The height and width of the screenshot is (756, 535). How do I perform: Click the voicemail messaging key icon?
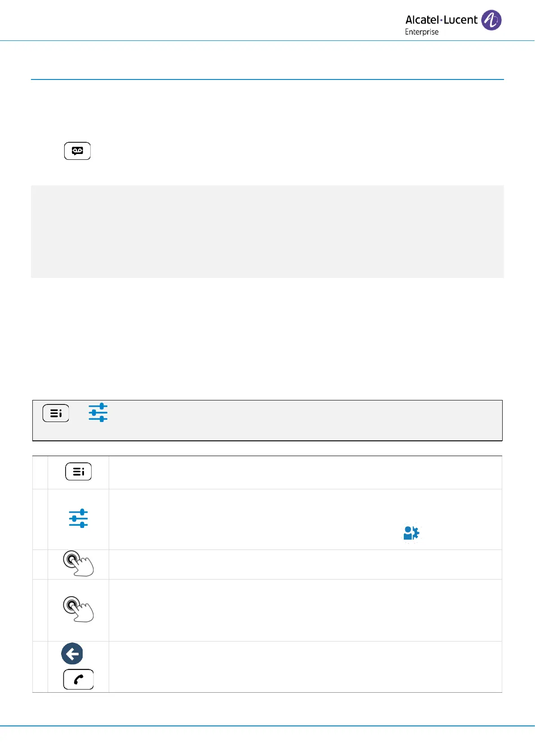point(77,151)
